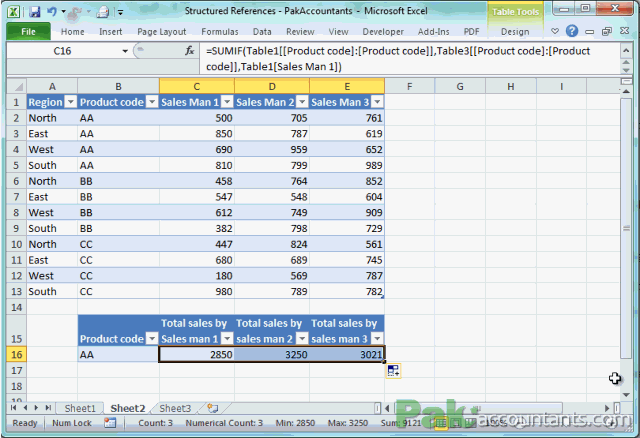Switch to Sheet1 worksheet tab

tap(80, 408)
